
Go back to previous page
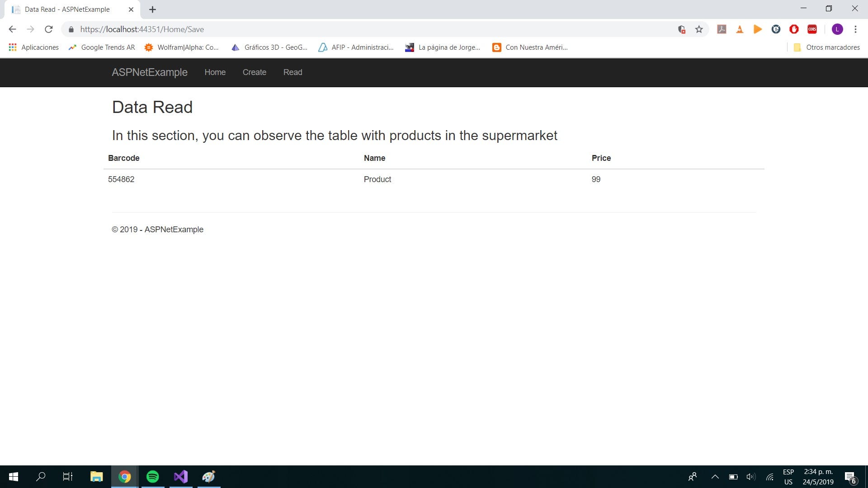[x=12, y=29]
